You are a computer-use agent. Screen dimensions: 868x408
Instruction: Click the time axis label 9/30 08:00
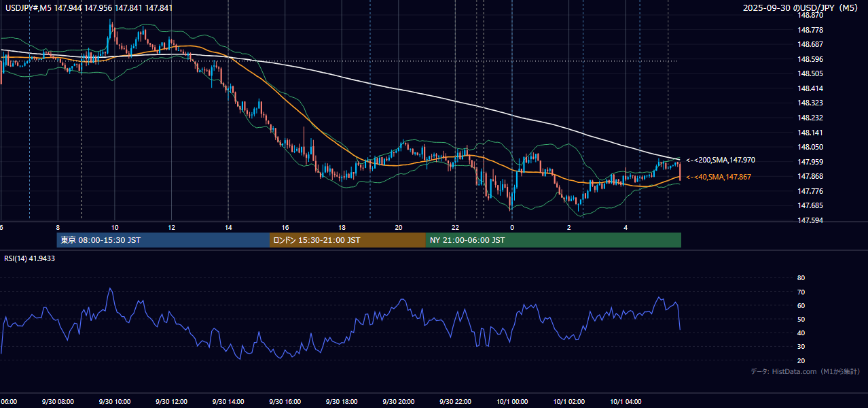coord(58,402)
